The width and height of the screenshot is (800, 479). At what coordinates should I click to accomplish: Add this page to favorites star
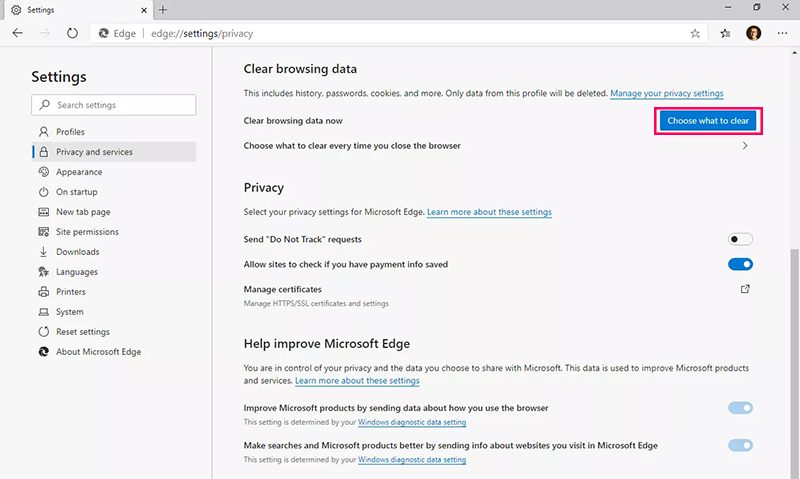coord(695,34)
